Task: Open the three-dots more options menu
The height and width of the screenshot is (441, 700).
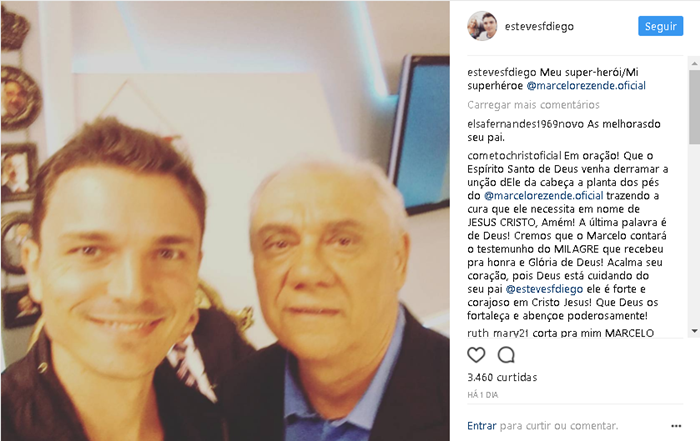Action: coord(676,426)
